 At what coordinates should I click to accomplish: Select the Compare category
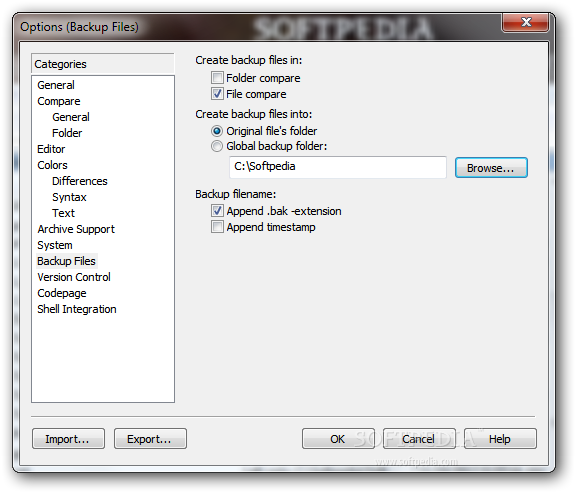click(x=59, y=101)
